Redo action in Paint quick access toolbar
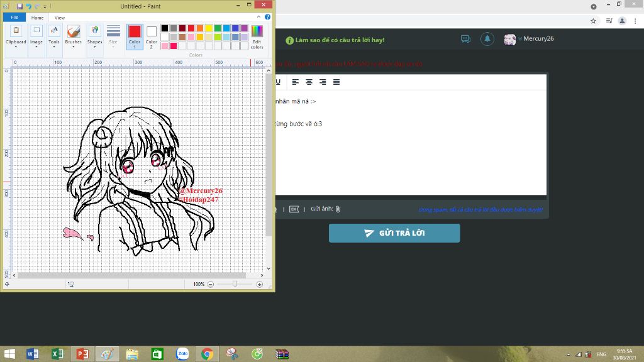Viewport: 644px width, 362px height. (x=37, y=6)
